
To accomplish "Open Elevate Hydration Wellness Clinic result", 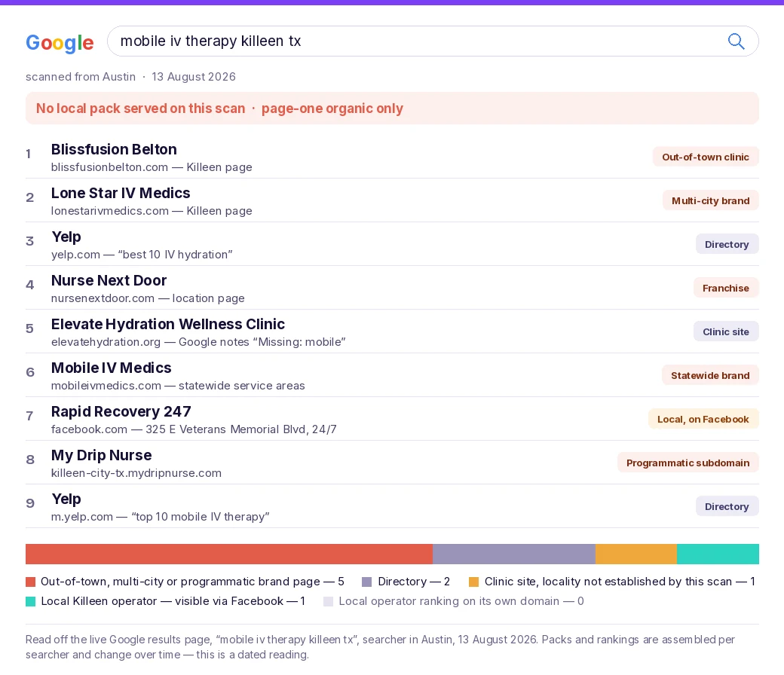I will pyautogui.click(x=392, y=331).
